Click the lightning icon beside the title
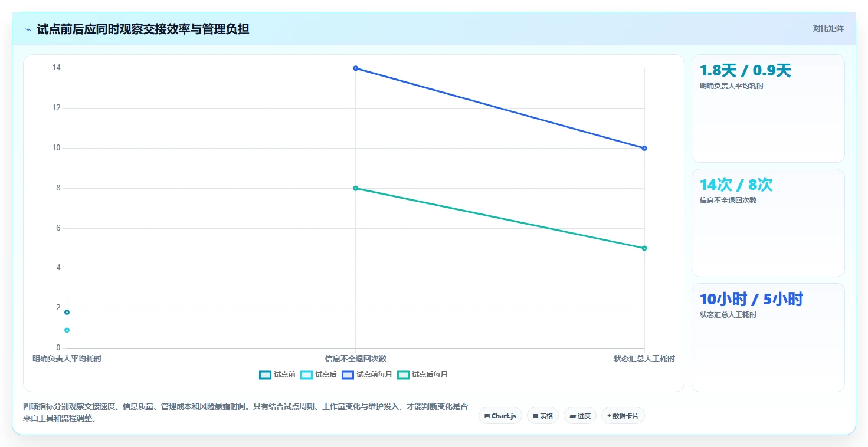The height and width of the screenshot is (447, 868). click(28, 29)
